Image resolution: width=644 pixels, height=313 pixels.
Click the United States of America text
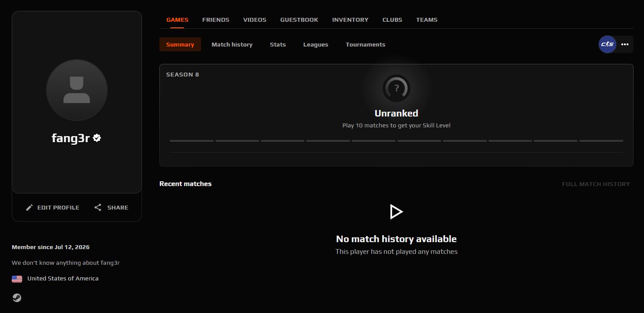(x=63, y=278)
